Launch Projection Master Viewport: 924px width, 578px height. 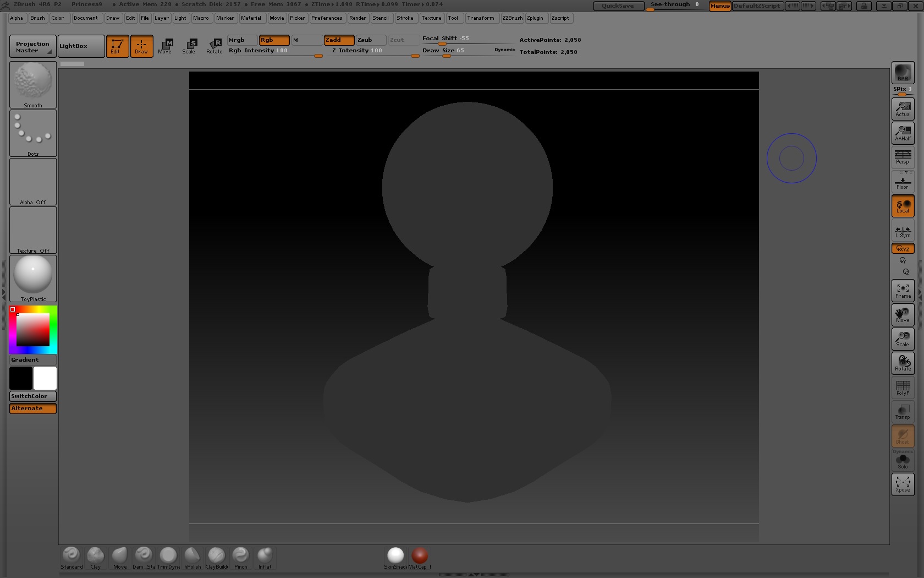[x=31, y=46]
